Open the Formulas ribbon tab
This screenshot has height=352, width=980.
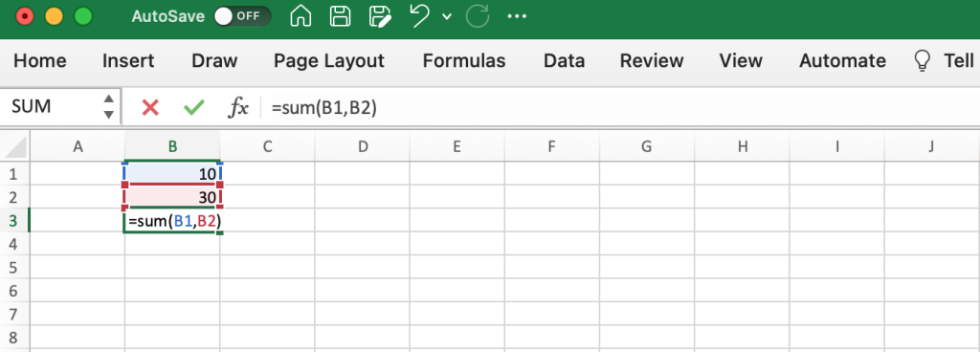(x=464, y=60)
